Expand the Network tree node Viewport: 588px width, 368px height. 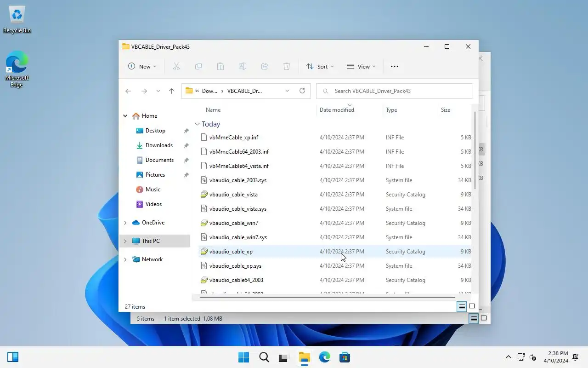[125, 259]
